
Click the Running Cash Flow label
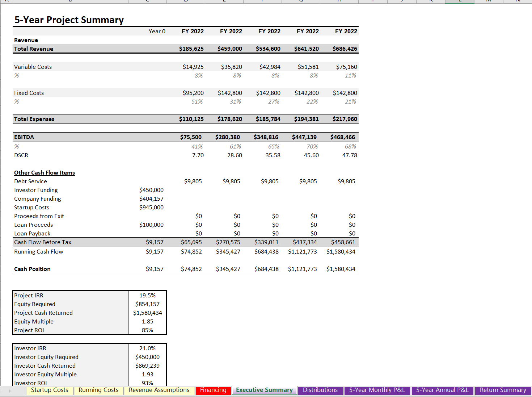(39, 252)
